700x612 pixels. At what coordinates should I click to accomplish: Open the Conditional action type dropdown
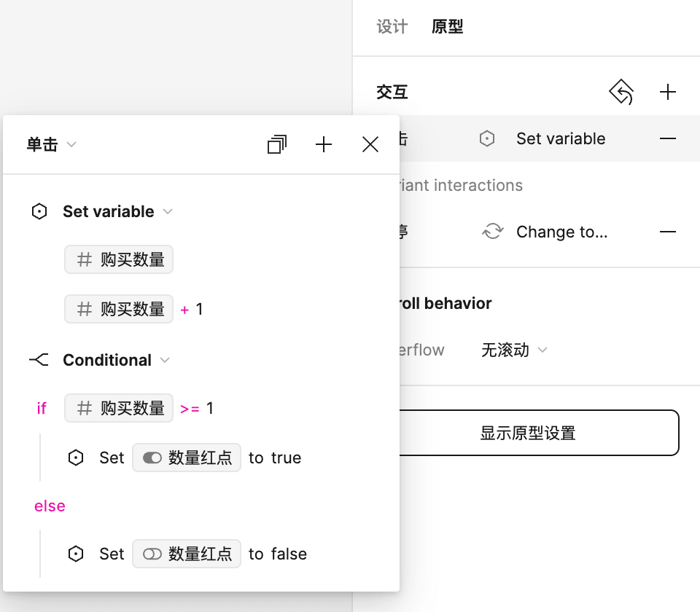pos(165,360)
